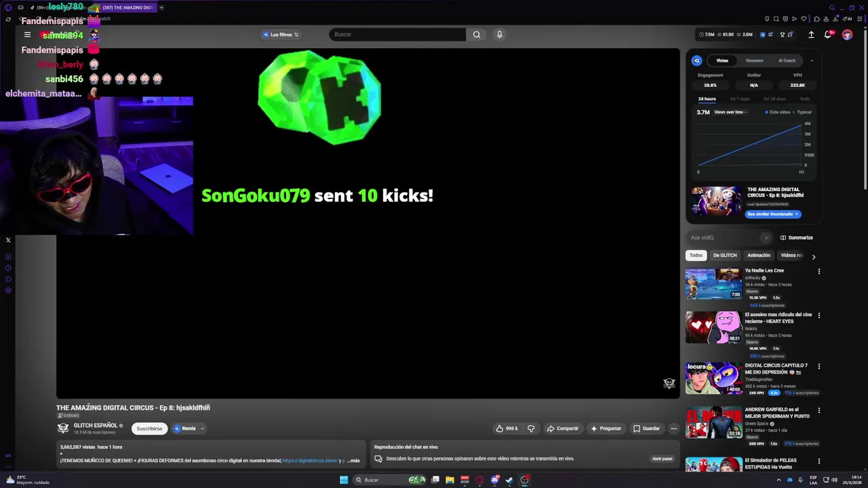Toggle the Este video chart legend

tap(778, 112)
